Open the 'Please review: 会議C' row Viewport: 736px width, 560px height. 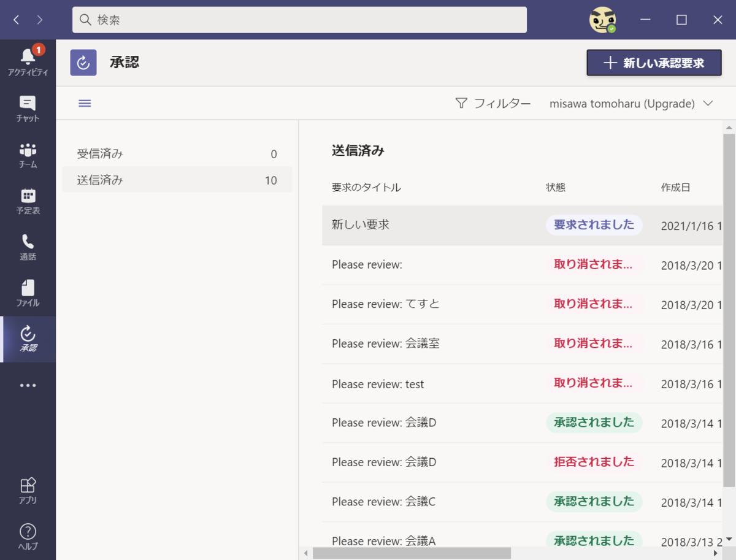pos(521,502)
